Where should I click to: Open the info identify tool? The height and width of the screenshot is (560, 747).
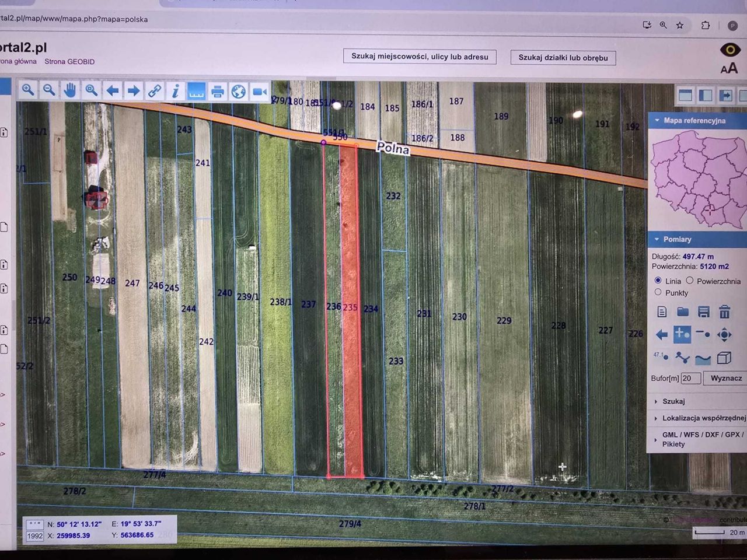tap(175, 91)
